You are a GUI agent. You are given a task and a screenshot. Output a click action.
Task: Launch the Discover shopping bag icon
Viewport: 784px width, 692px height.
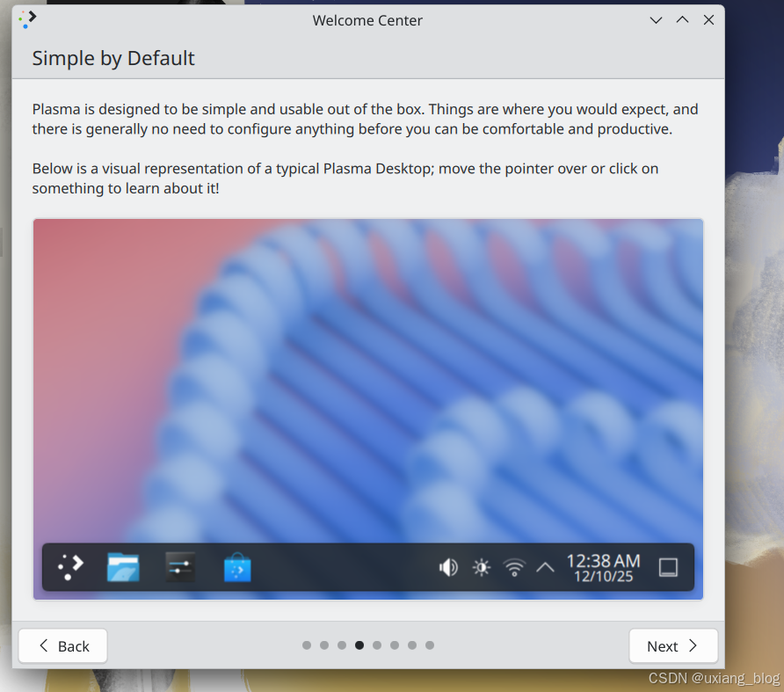click(237, 567)
